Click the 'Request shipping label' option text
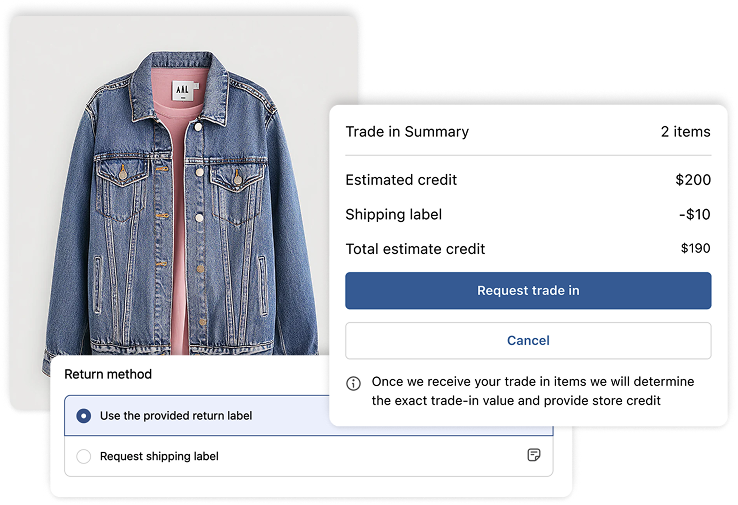 click(x=159, y=456)
